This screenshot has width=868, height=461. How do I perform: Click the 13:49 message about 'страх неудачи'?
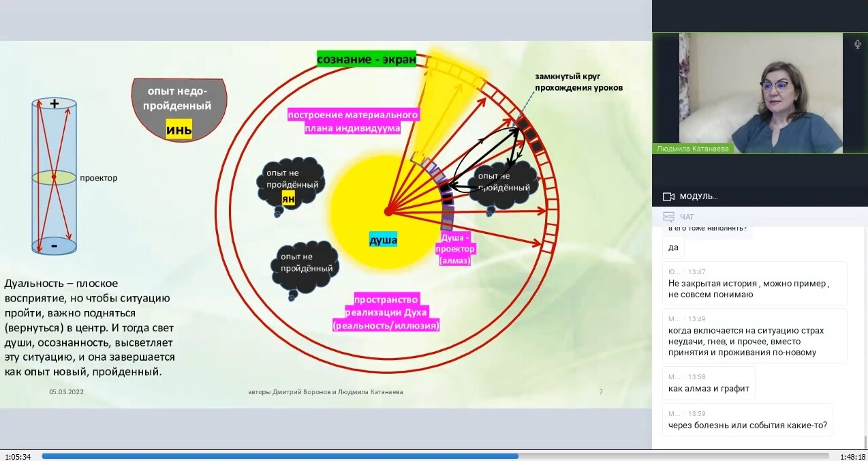coord(747,341)
